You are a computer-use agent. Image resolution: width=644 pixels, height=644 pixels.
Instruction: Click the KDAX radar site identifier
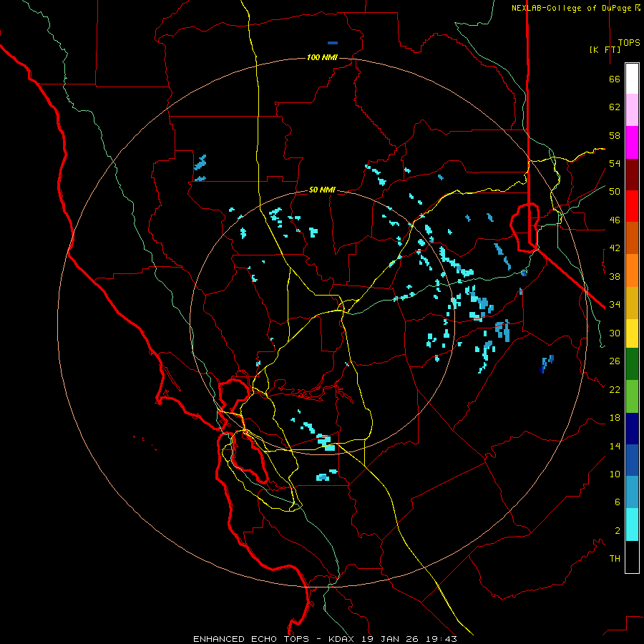[343, 639]
